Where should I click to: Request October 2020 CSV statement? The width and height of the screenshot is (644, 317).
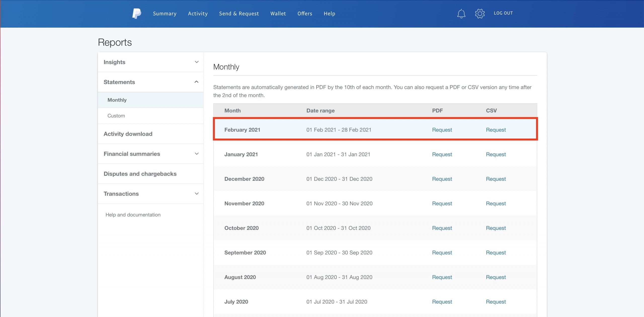(x=496, y=228)
